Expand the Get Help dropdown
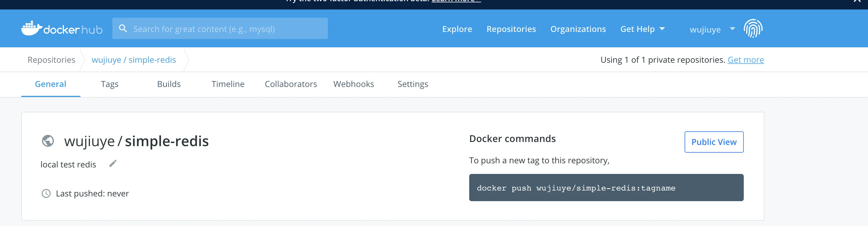 [x=642, y=29]
